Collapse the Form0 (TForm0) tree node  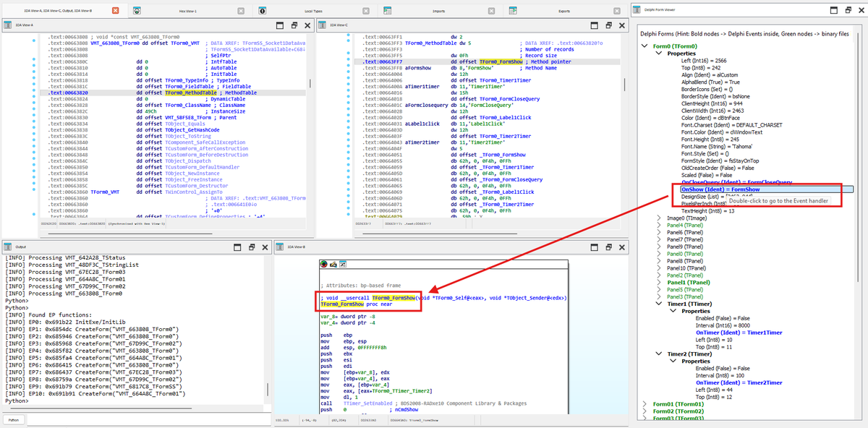pos(644,46)
